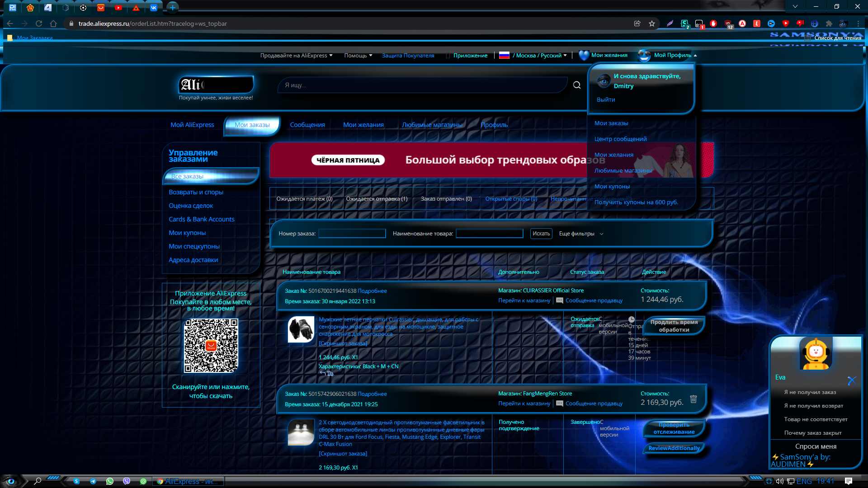The width and height of the screenshot is (868, 488).
Task: Click the Номер заказа input field
Action: pos(352,234)
